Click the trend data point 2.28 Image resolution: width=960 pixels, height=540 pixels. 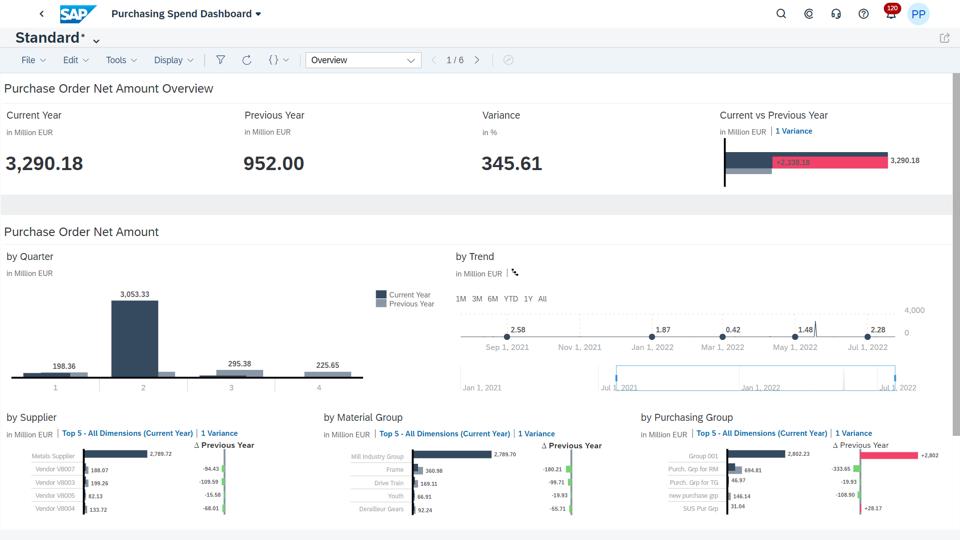(x=868, y=337)
